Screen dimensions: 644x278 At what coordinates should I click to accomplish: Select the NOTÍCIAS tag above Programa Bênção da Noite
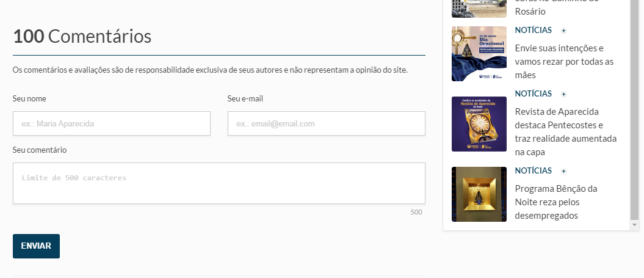click(x=533, y=170)
